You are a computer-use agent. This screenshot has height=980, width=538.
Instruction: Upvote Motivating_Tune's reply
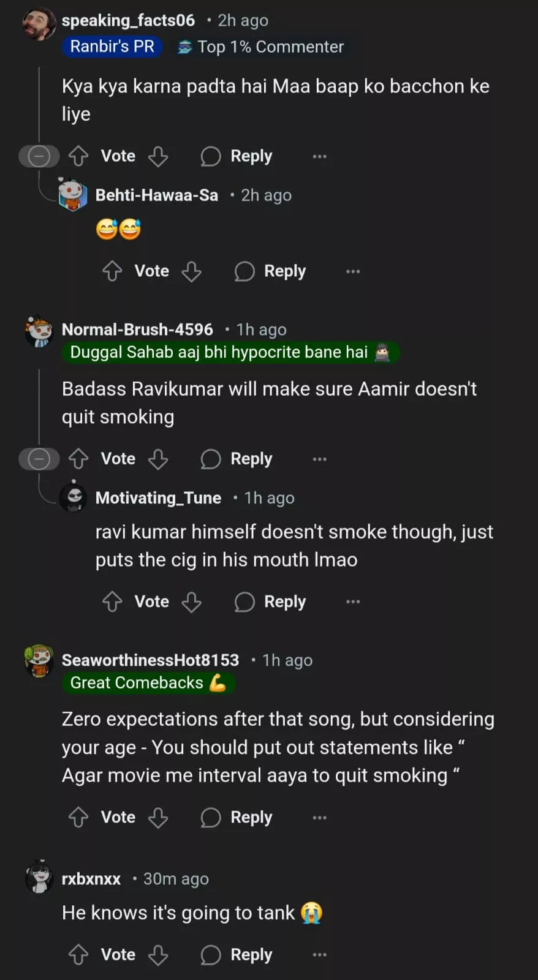112,601
